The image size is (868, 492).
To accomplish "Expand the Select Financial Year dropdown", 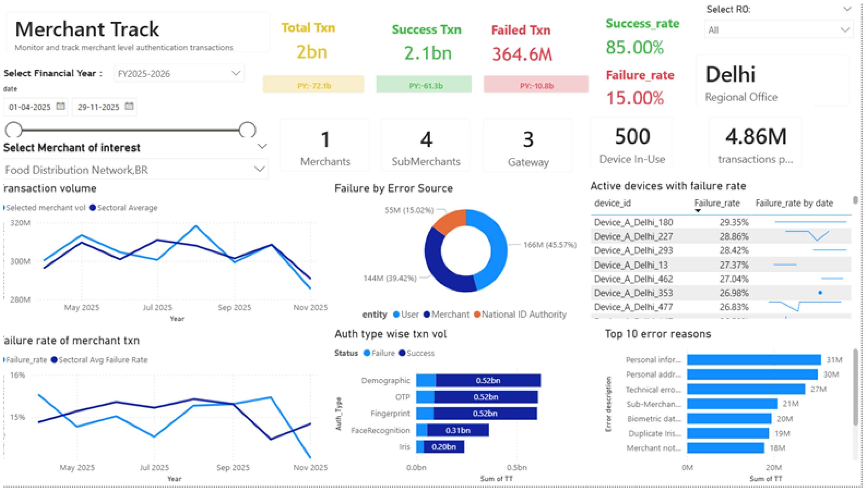I will pos(236,73).
